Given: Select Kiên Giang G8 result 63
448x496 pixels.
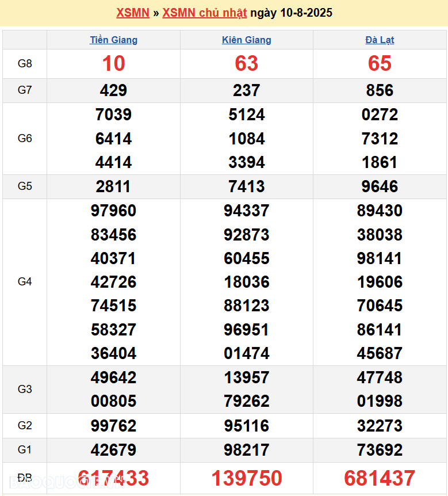Looking at the screenshot, I should [247, 64].
